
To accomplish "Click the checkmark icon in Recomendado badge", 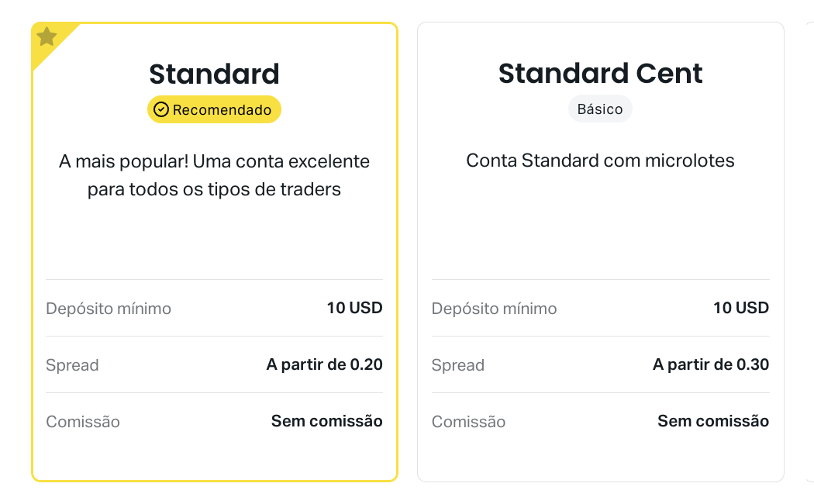I will pyautogui.click(x=161, y=109).
